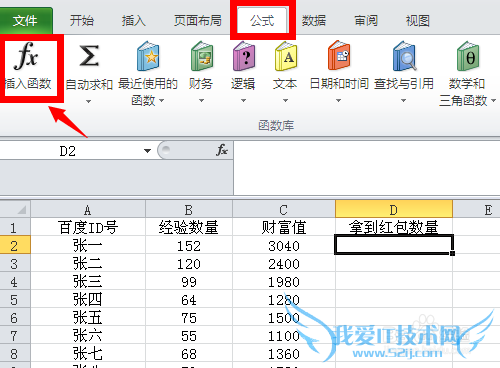Expand the 逻辑 dropdown arrow
This screenshot has width=500, height=368.
point(243,100)
